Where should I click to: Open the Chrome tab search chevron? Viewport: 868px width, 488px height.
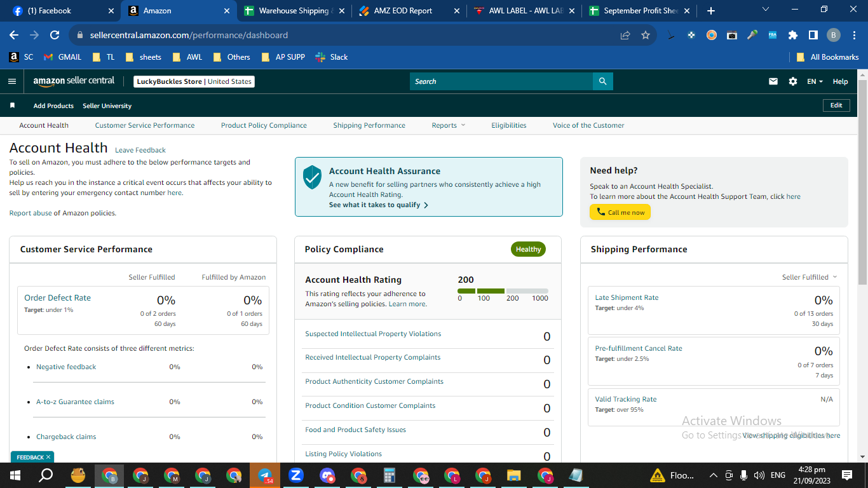coord(765,9)
